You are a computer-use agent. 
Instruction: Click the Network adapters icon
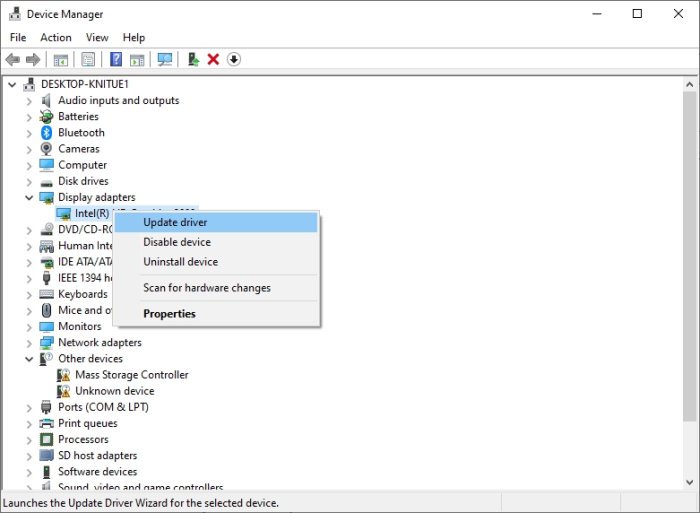(x=46, y=342)
